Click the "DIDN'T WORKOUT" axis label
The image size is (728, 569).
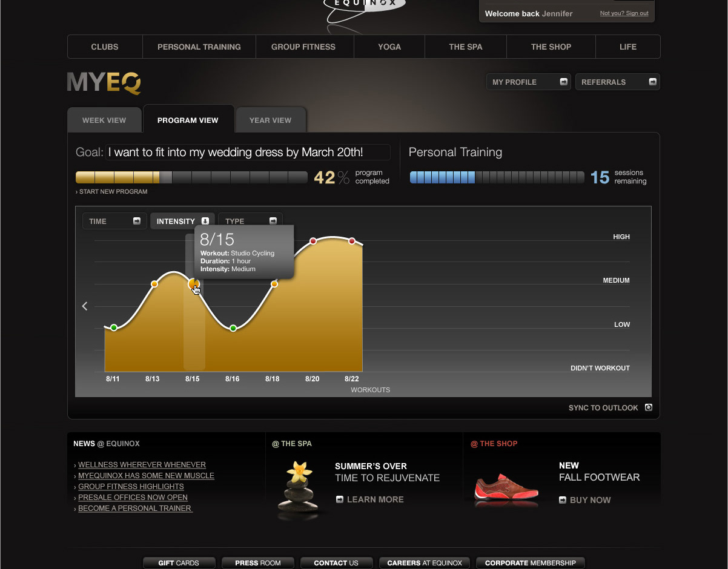point(600,368)
